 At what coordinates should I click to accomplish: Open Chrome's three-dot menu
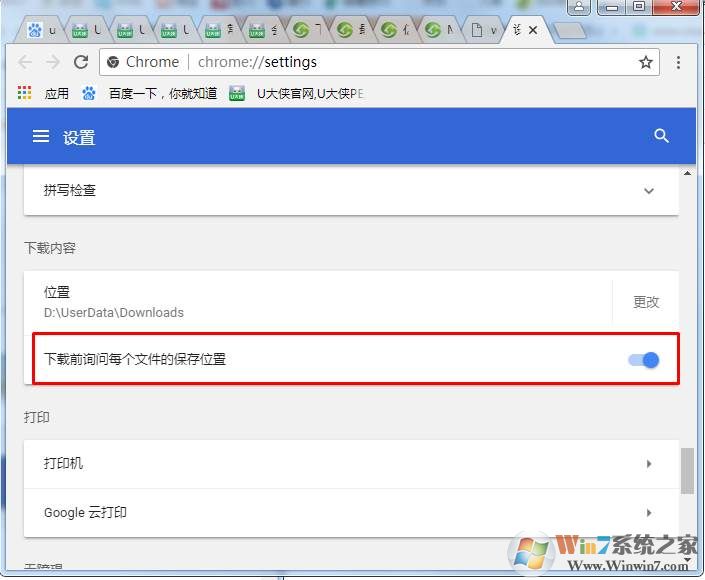[679, 62]
